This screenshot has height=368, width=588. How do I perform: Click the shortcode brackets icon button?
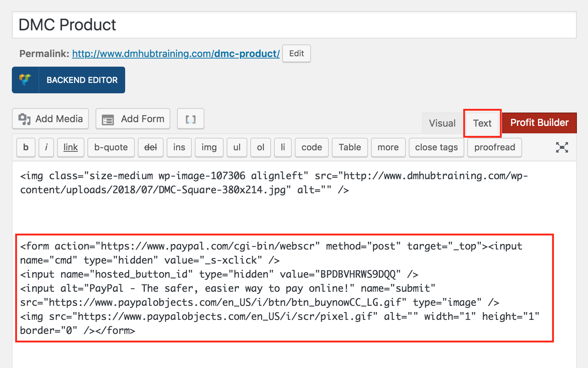190,119
